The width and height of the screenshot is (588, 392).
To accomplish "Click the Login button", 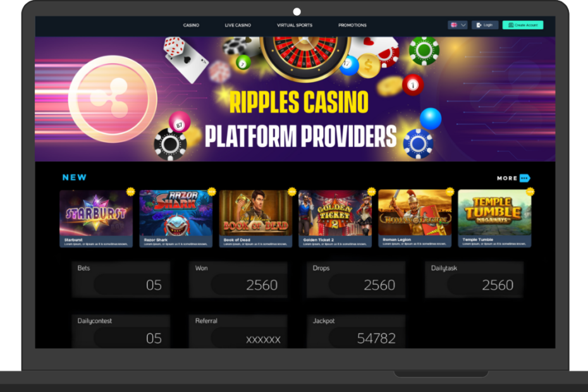I will point(484,25).
